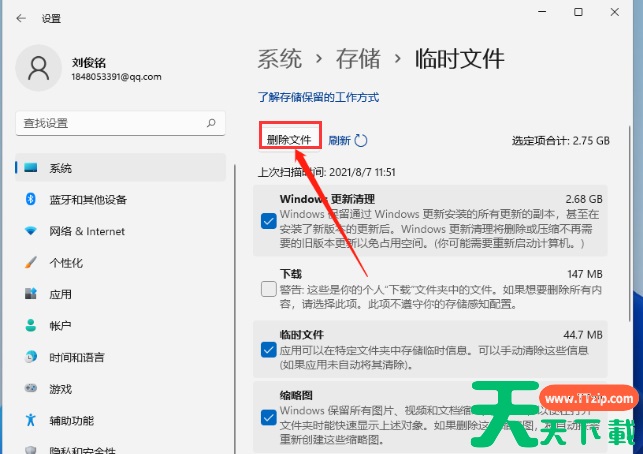Check the 下载 checkbox

(268, 289)
